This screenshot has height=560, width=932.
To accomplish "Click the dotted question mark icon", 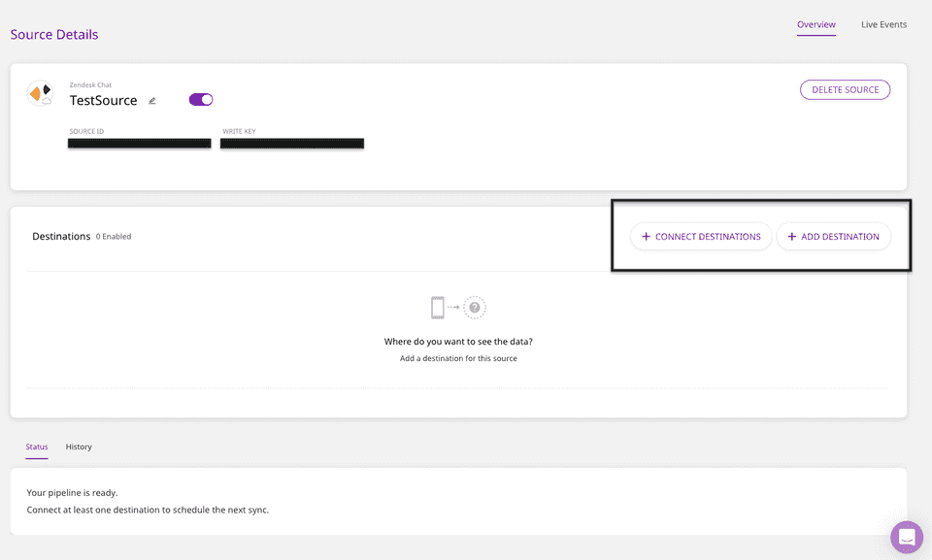I will click(475, 308).
